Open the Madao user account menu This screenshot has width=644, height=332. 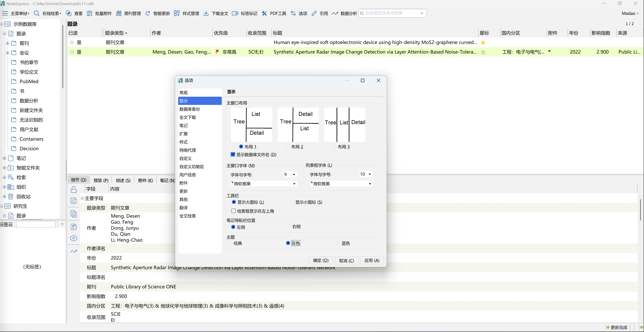point(630,14)
